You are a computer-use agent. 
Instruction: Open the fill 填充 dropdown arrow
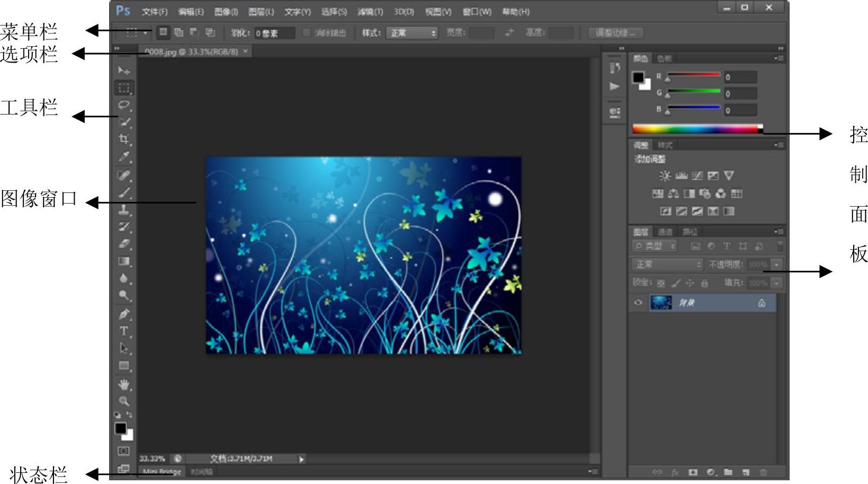point(776,283)
